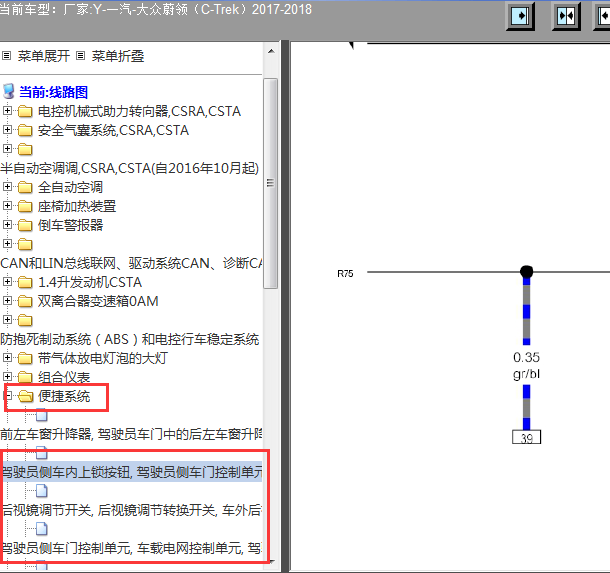The image size is (610, 573).
Task: Expand the 组合仪表 folder
Action: point(7,376)
